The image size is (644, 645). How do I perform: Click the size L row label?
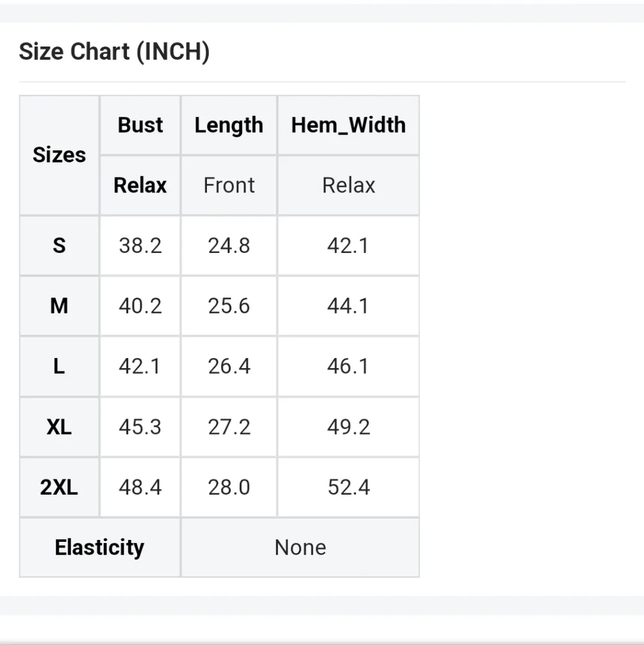(59, 366)
